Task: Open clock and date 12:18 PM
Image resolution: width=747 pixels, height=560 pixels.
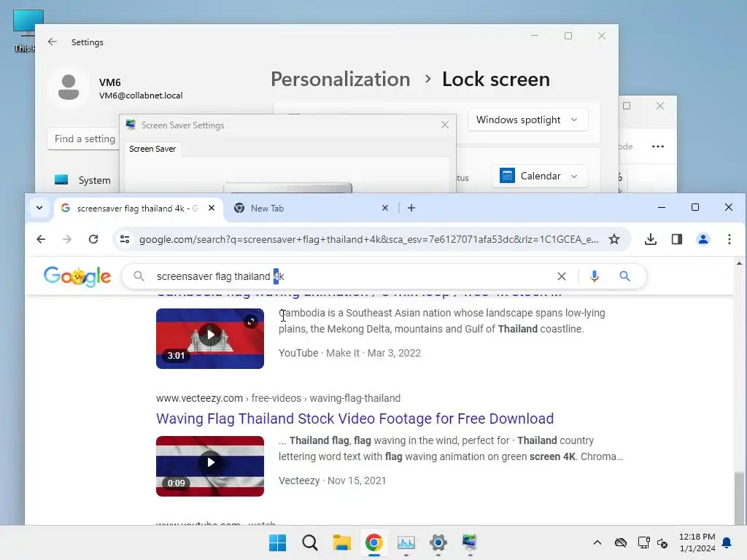Action: (x=697, y=542)
